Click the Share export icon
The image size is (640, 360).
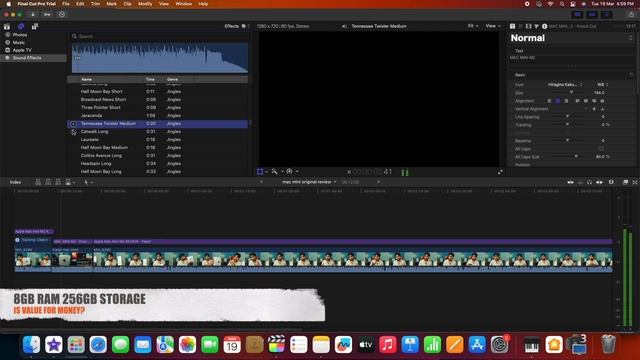click(631, 14)
